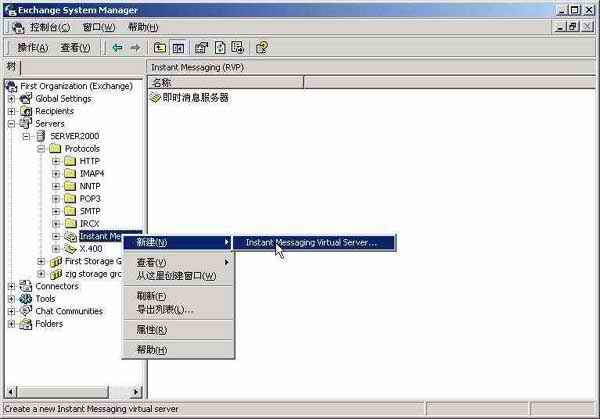This screenshot has height=419, width=600.
Task: Select the NNTP tree item label
Action: pos(90,186)
